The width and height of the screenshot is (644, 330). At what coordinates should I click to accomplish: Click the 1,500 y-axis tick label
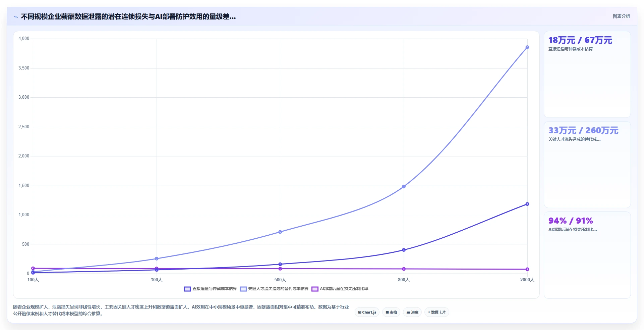(x=24, y=186)
